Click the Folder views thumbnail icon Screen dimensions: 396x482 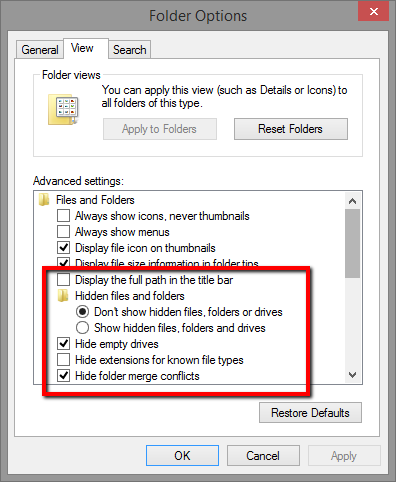63,109
